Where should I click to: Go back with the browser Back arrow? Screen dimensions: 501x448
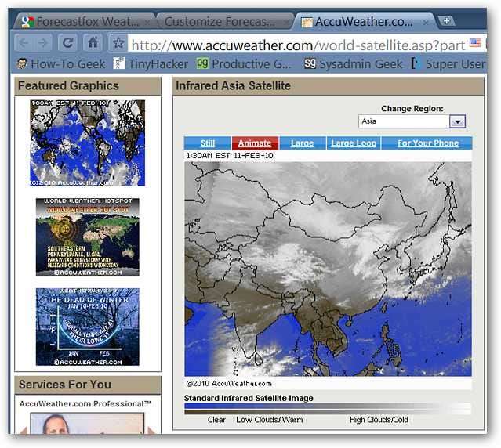click(x=24, y=43)
